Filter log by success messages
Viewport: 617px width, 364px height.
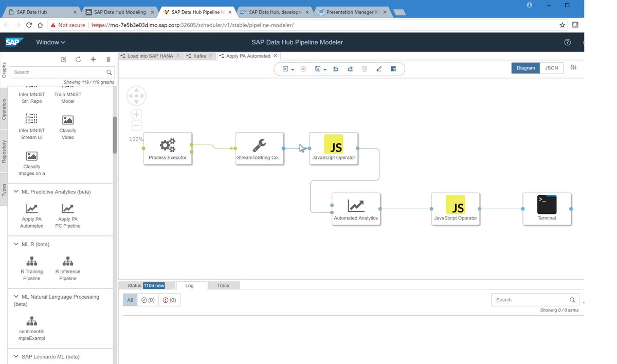148,300
